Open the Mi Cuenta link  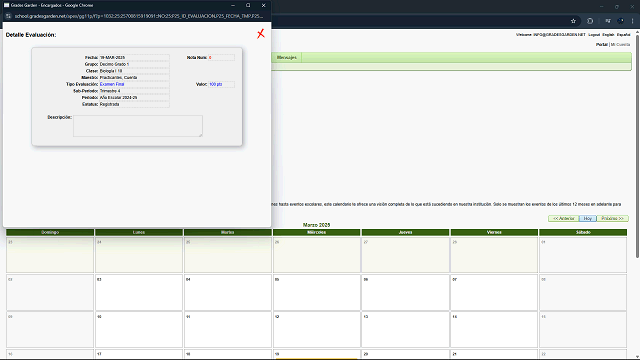[620, 44]
